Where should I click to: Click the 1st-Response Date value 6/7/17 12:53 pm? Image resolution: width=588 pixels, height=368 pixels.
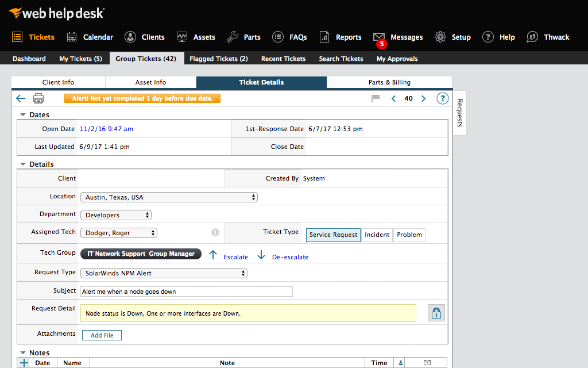click(x=335, y=129)
